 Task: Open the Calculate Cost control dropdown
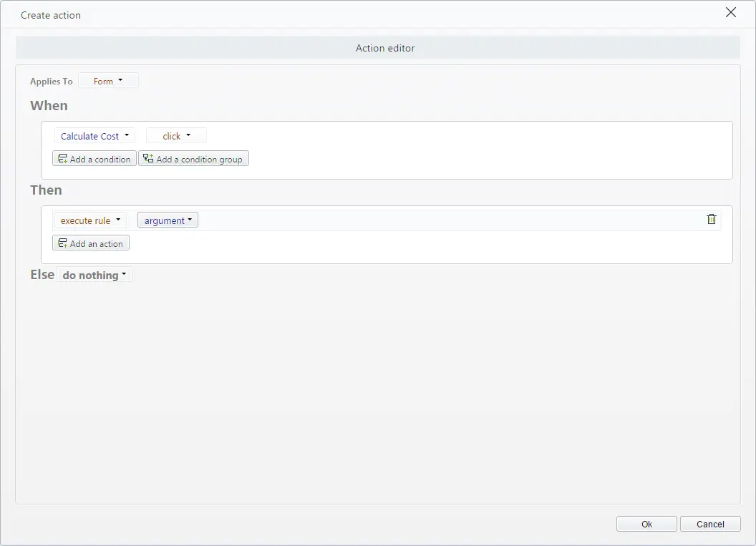[x=94, y=136]
